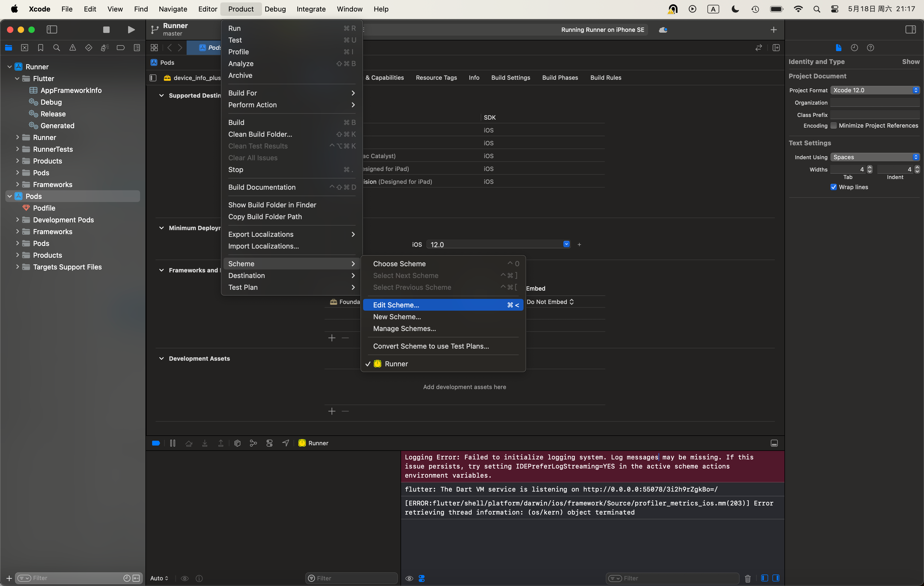Show the Quick Help inspector icon
924x586 pixels.
[x=870, y=48]
